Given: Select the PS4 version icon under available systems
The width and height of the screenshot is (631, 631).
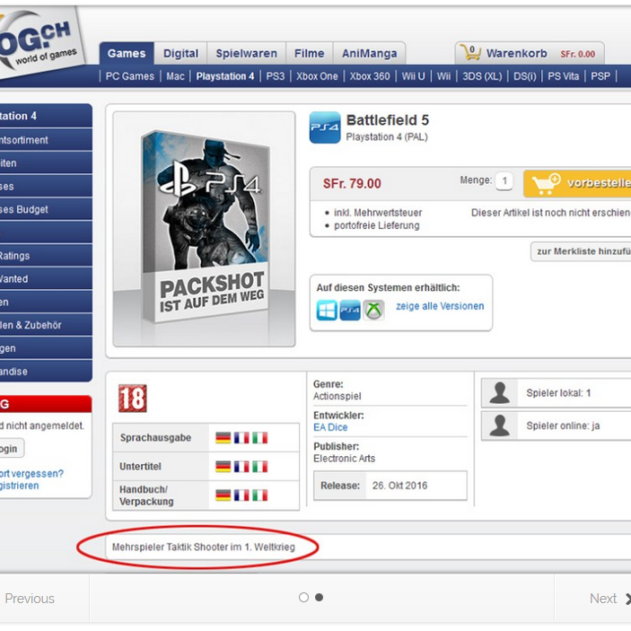Looking at the screenshot, I should (x=350, y=310).
